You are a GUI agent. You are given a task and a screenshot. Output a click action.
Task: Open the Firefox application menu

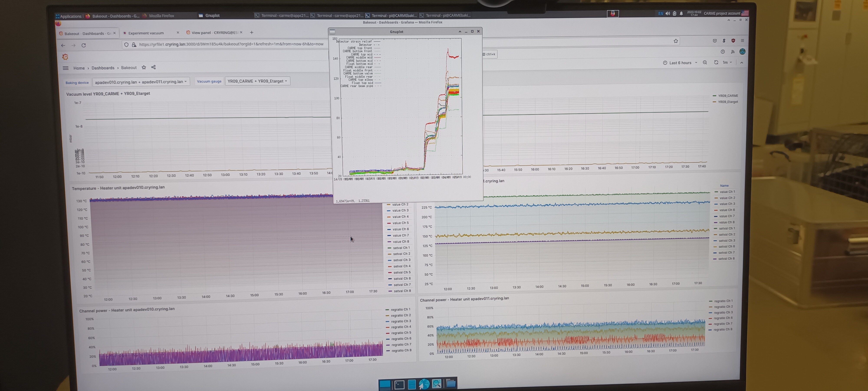pyautogui.click(x=742, y=40)
